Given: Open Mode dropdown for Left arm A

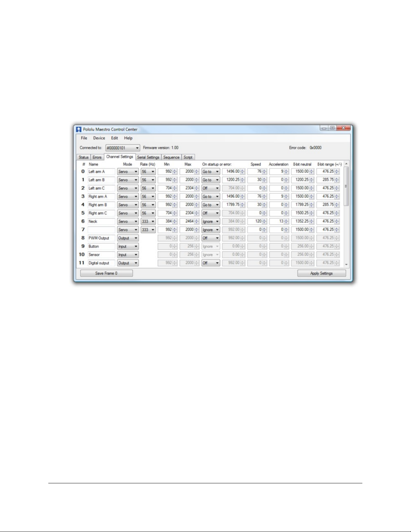Looking at the screenshot, I should (128, 172).
